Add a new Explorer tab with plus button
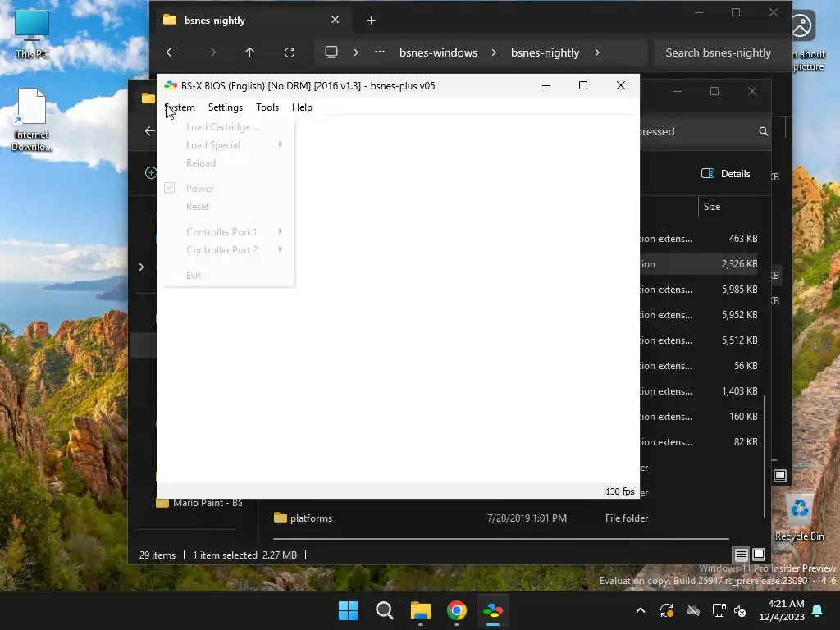 pyautogui.click(x=371, y=21)
